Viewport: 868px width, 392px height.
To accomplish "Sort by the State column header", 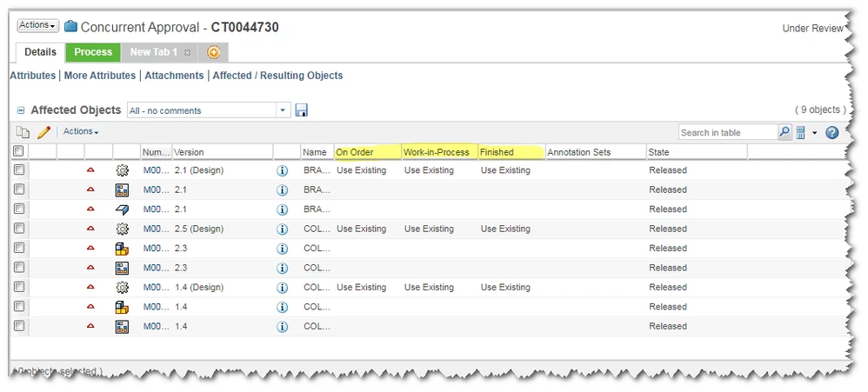I will (697, 152).
